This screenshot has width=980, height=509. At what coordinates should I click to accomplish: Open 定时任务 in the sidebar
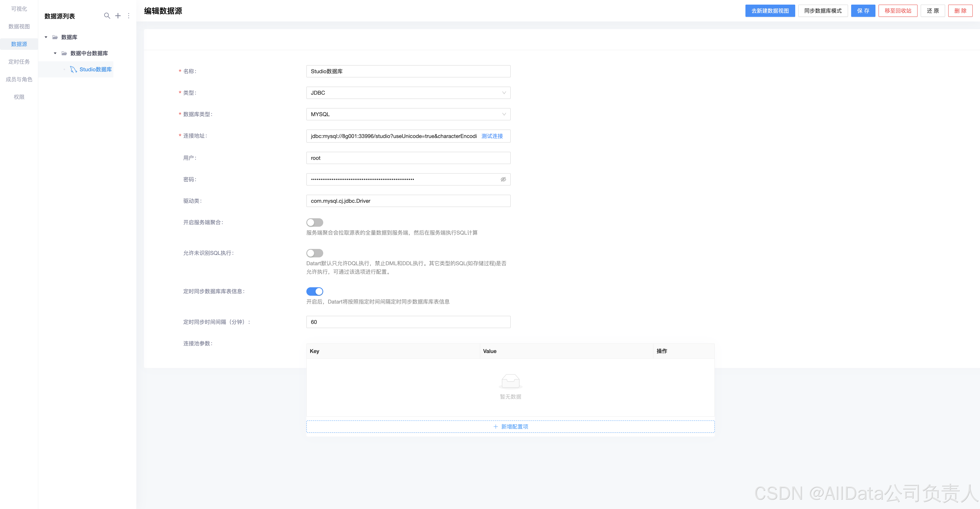(x=19, y=62)
